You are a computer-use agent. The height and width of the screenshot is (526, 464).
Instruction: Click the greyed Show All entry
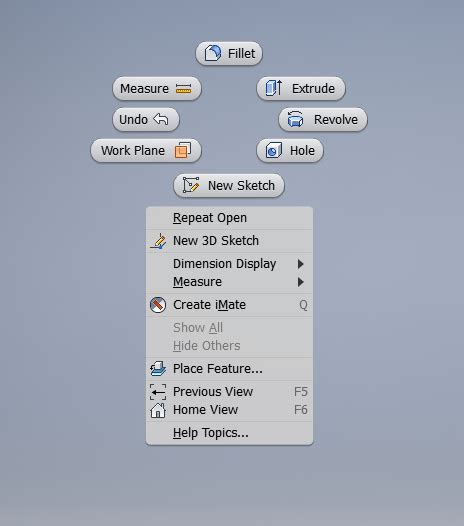pos(198,328)
